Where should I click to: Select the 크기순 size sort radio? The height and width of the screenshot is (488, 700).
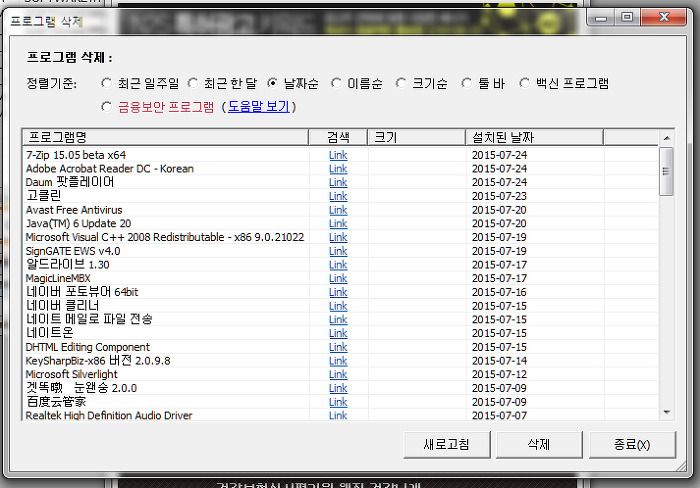pyautogui.click(x=401, y=83)
